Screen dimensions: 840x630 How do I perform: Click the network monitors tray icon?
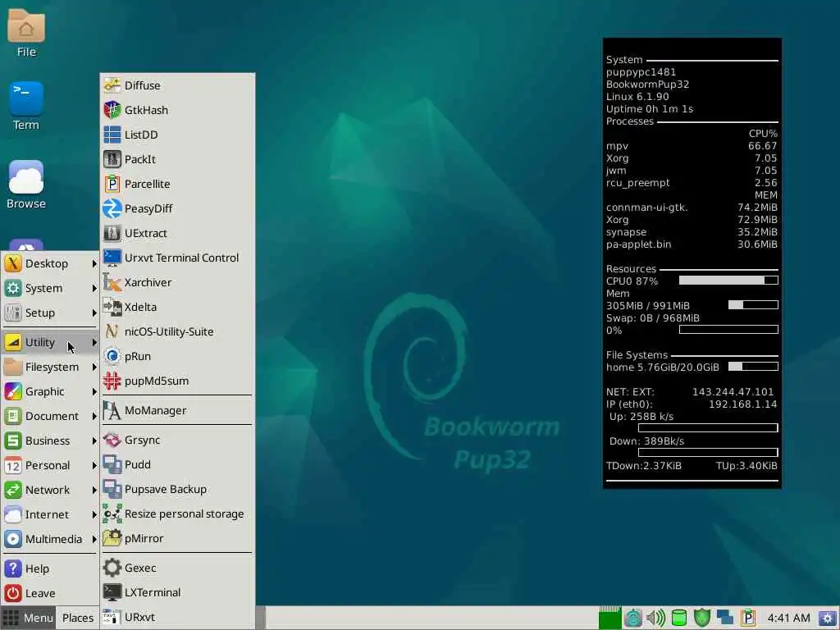pyautogui.click(x=725, y=618)
